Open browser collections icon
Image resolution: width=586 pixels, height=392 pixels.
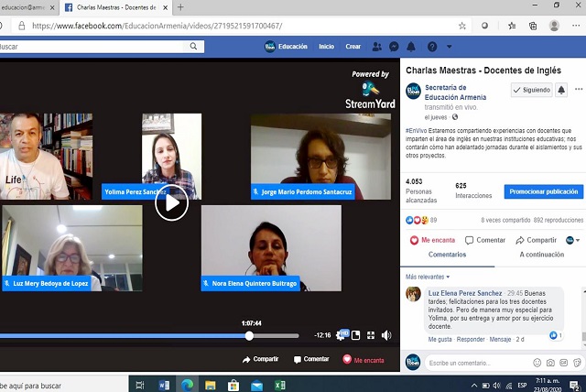(533, 26)
